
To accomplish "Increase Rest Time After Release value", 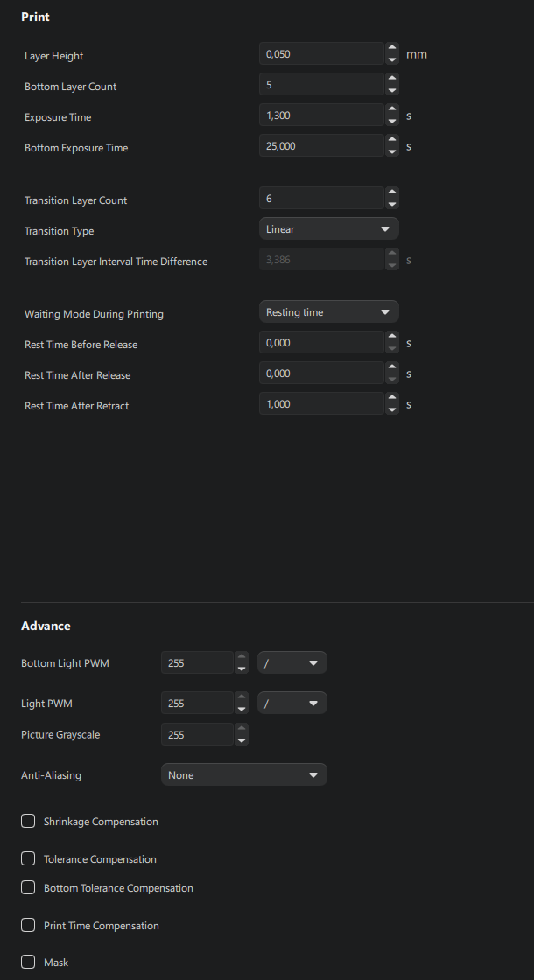I will [392, 367].
